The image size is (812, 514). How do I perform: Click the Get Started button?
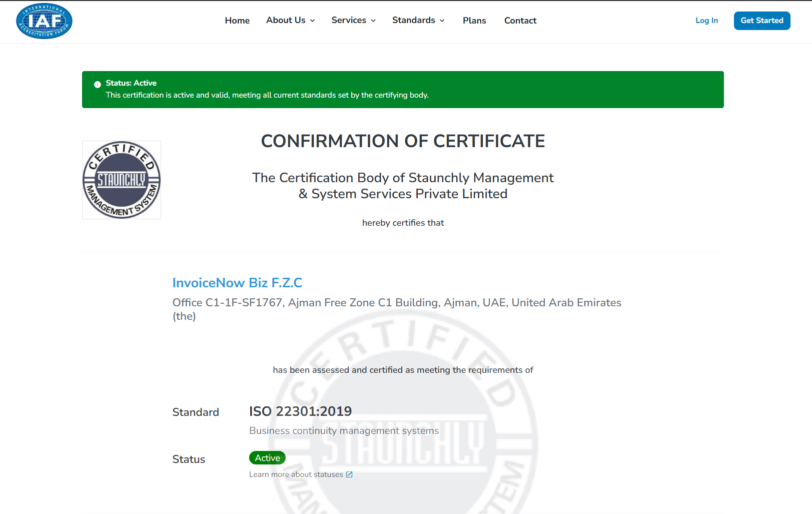762,21
